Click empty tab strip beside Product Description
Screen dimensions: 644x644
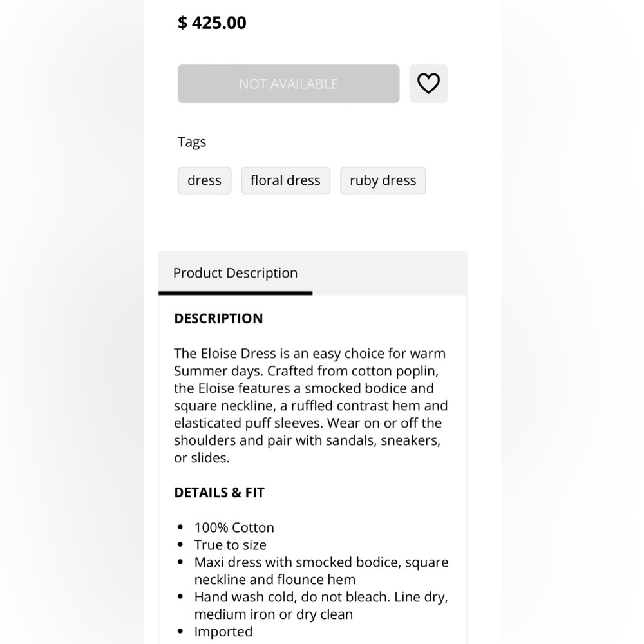pos(390,272)
